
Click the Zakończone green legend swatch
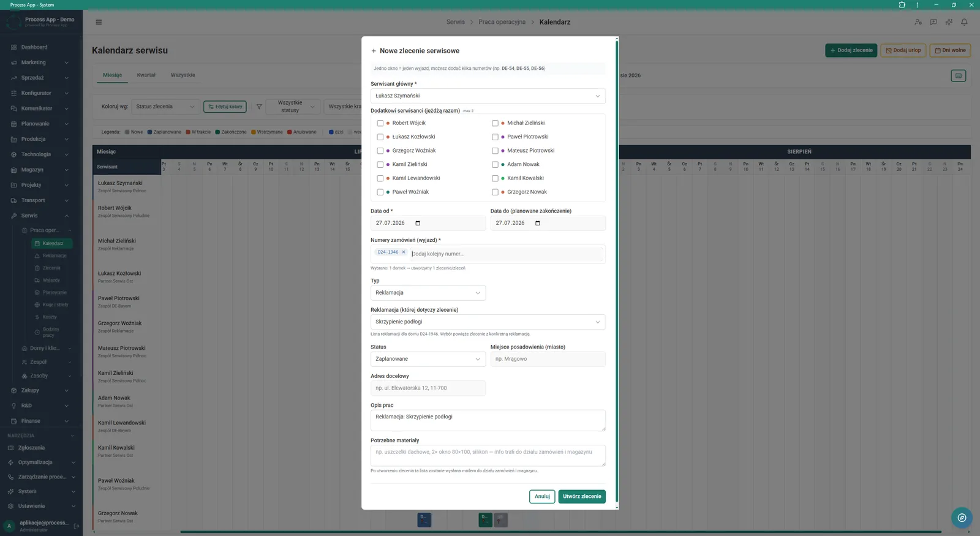217,132
